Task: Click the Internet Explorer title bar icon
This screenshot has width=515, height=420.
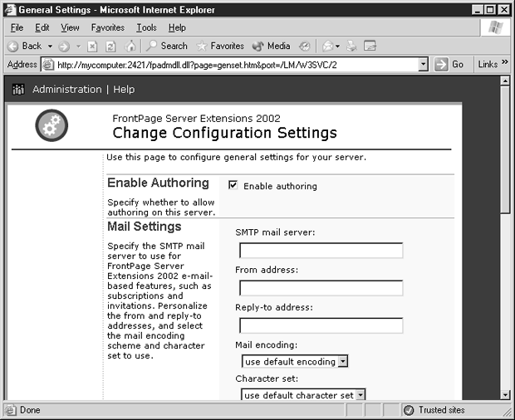Action: [x=10, y=9]
